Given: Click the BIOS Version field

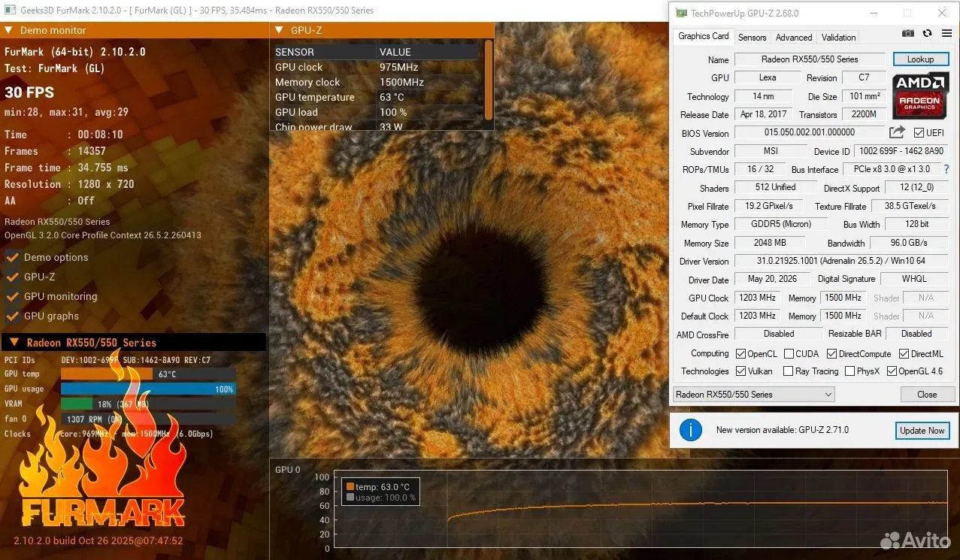Looking at the screenshot, I should (x=809, y=133).
